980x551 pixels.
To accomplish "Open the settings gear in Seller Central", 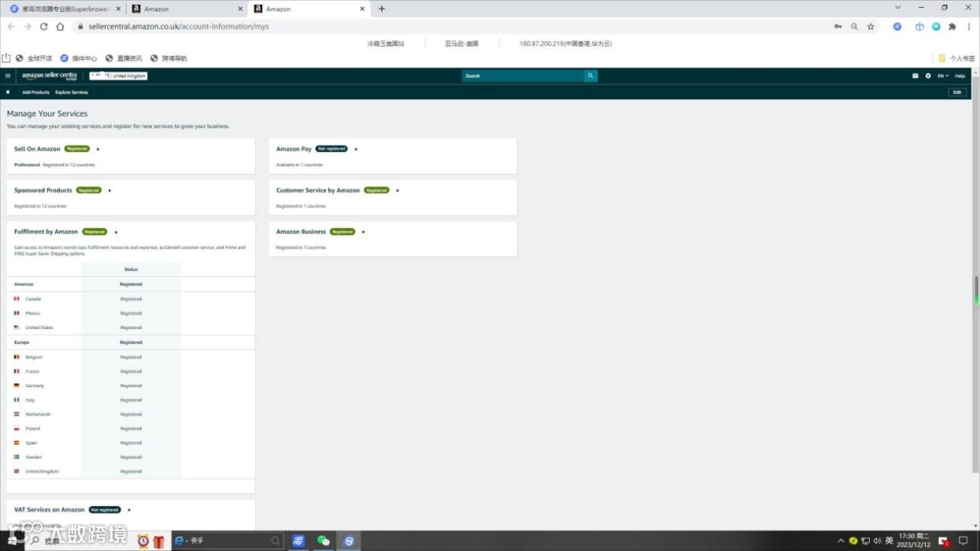I will pos(928,76).
